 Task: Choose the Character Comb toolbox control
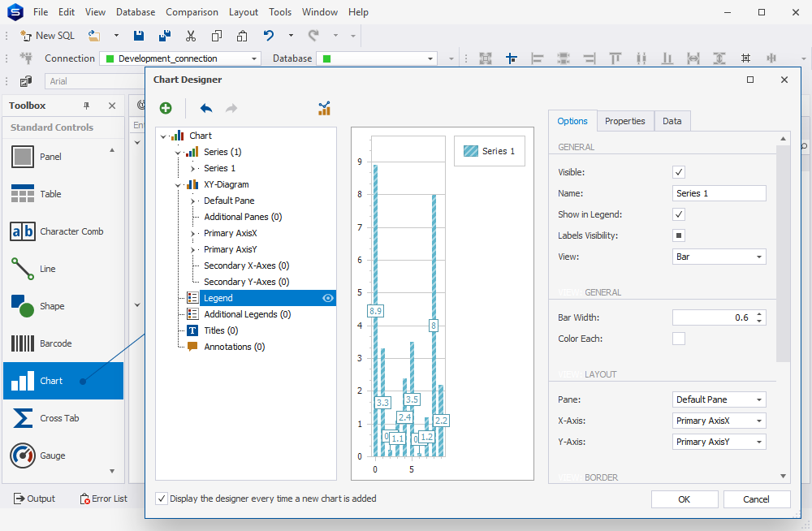click(63, 231)
